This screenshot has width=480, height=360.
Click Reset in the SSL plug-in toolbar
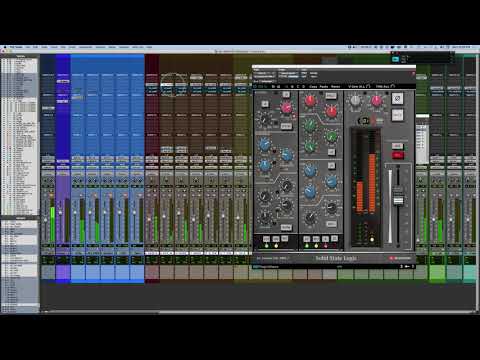(x=335, y=86)
